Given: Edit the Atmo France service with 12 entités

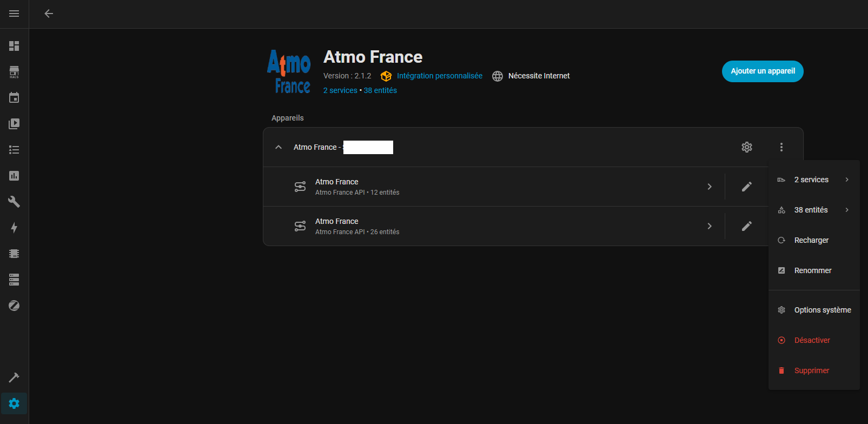Looking at the screenshot, I should point(747,187).
